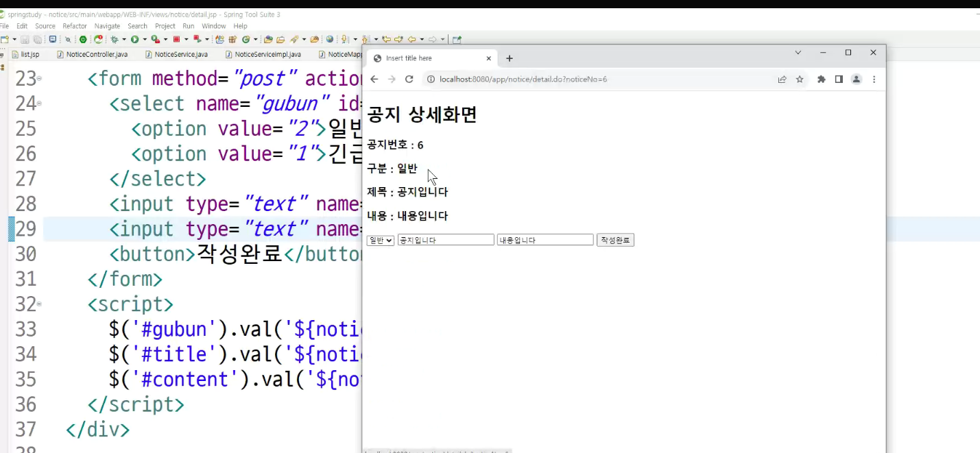
Task: Click the red Stop square icon in the toolbar
Action: [176, 39]
